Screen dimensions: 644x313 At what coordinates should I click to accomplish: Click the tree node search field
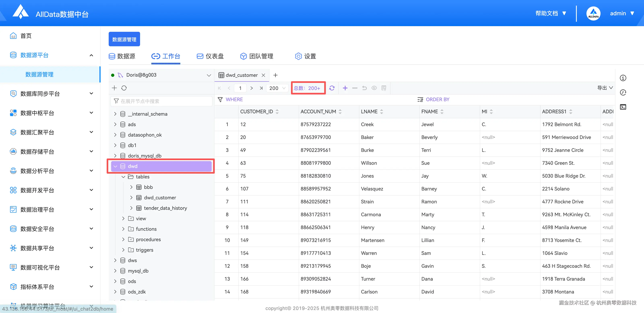click(161, 101)
